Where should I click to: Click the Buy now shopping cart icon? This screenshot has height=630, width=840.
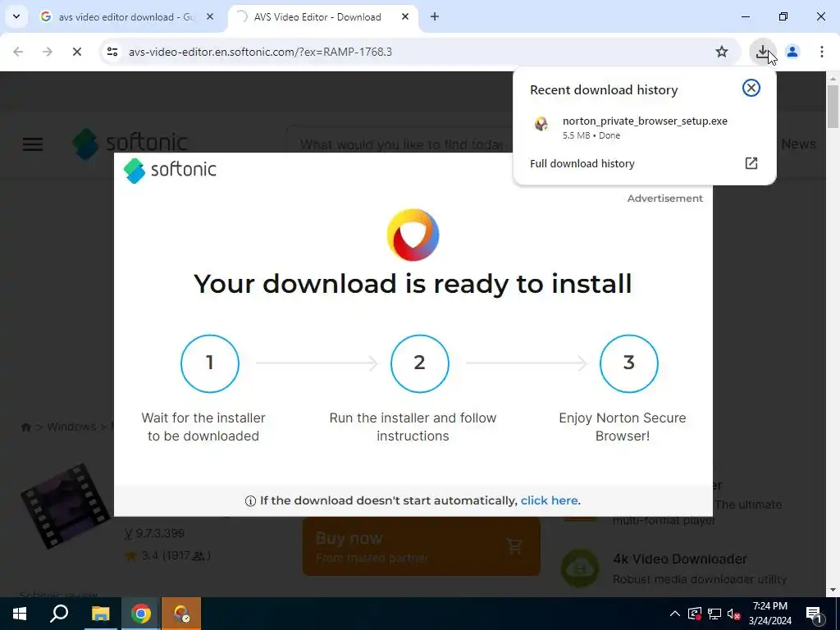[514, 546]
